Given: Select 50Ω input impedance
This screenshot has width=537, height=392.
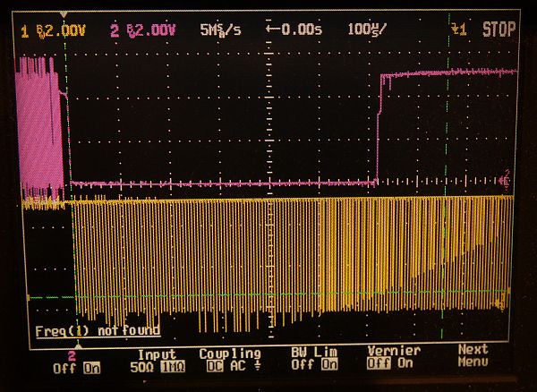Looking at the screenshot, I should point(142,367).
